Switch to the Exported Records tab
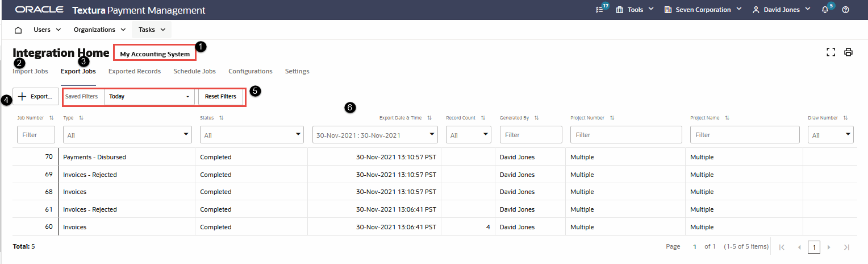 click(135, 72)
